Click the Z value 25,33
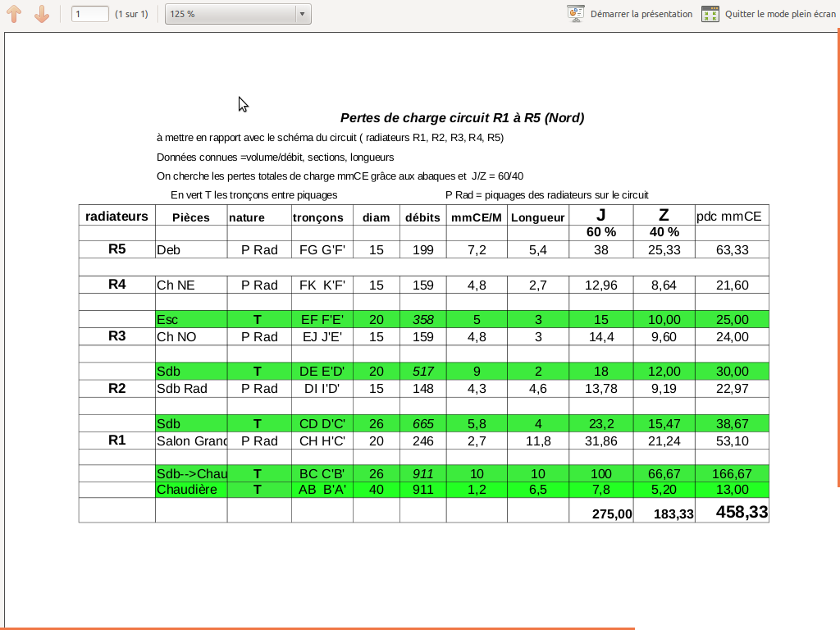 [x=664, y=249]
